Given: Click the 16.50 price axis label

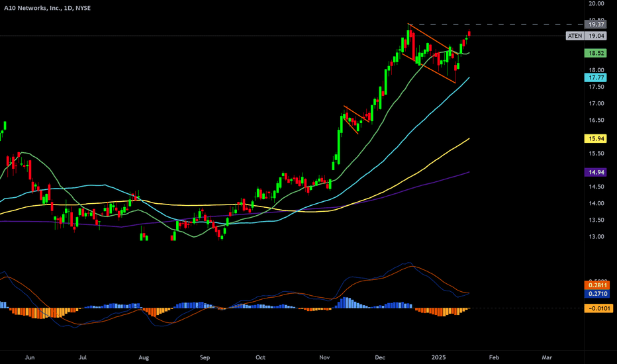Looking at the screenshot, I should pyautogui.click(x=596, y=120).
